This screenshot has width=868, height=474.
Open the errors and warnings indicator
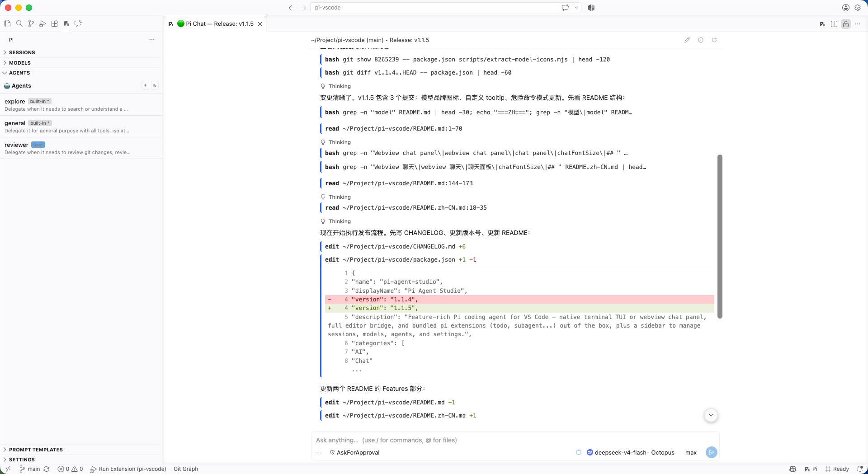71,469
